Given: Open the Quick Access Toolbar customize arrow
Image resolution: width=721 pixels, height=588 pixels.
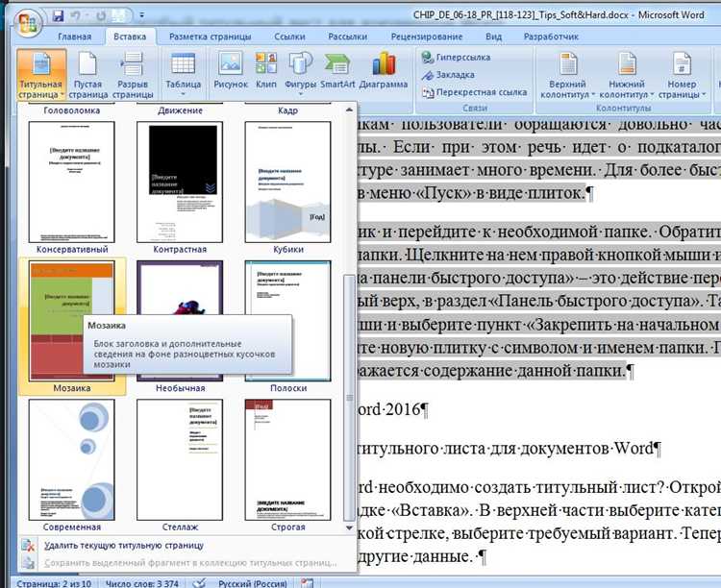Looking at the screenshot, I should tap(142, 15).
